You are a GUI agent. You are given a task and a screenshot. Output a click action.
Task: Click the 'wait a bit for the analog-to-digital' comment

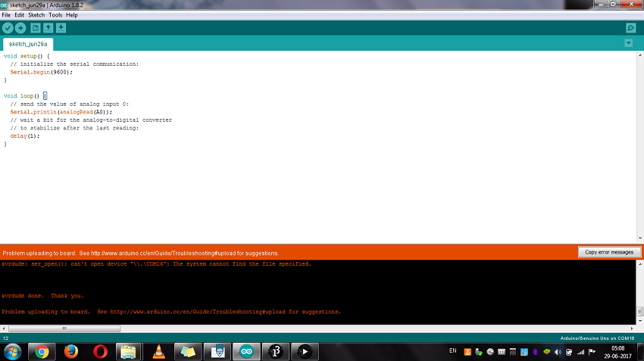tap(91, 120)
